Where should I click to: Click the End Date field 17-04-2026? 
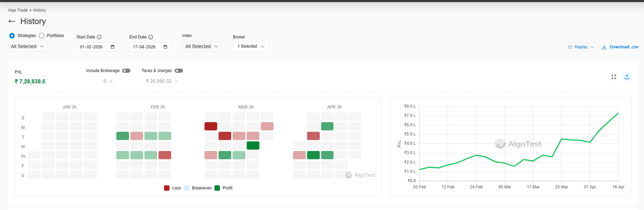coord(150,47)
